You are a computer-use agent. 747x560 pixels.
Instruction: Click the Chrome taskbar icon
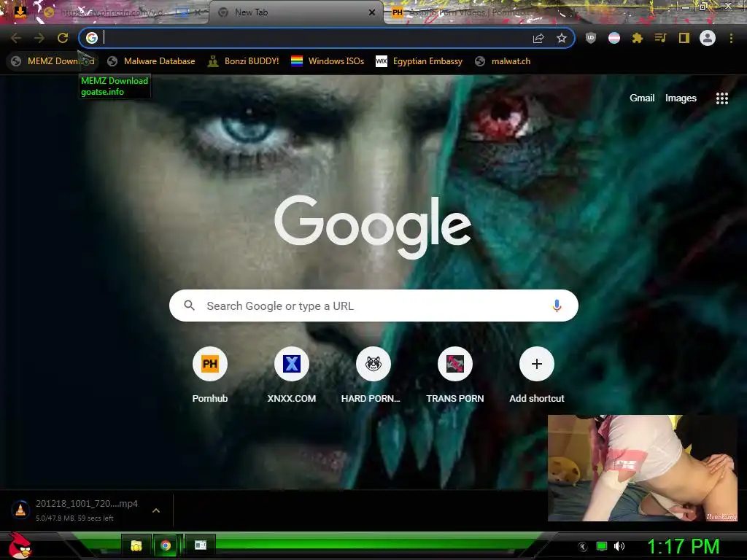click(166, 545)
